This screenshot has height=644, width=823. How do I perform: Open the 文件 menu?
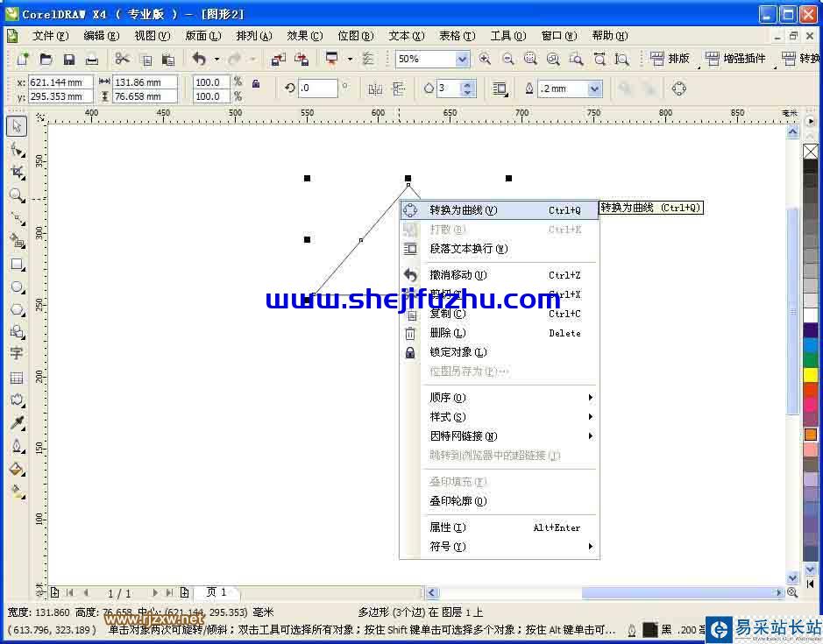(x=50, y=36)
